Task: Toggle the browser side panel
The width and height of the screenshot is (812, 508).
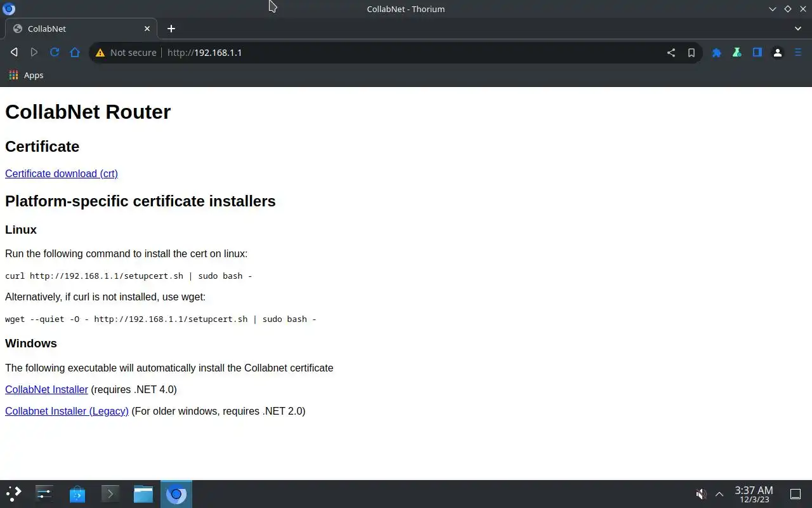Action: click(x=757, y=53)
